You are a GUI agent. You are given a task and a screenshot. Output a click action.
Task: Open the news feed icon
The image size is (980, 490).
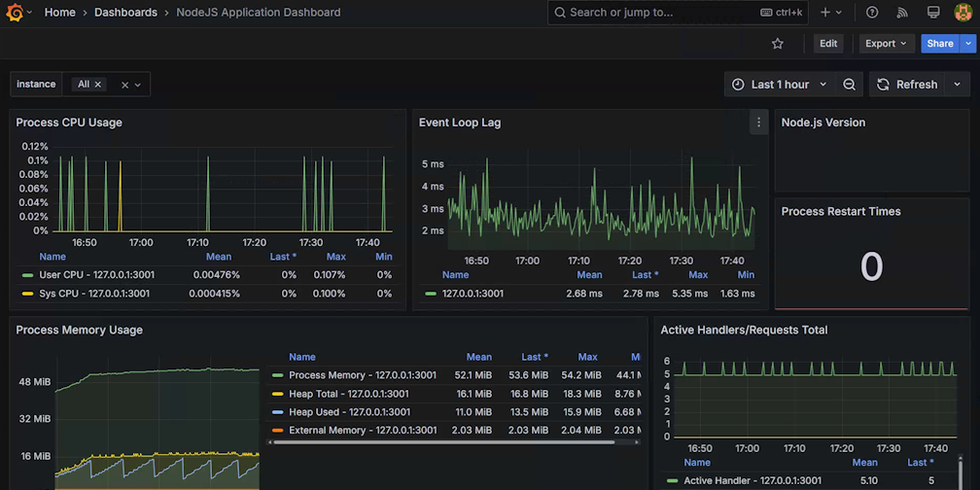(902, 13)
